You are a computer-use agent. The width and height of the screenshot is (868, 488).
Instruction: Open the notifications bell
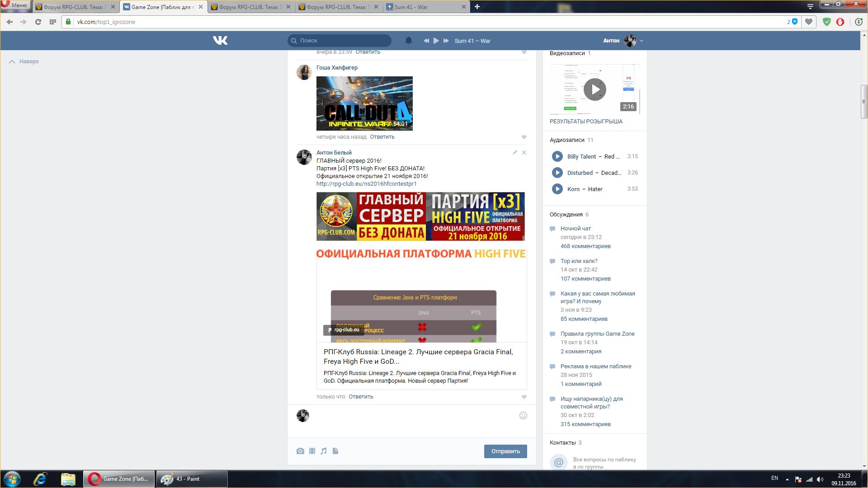(x=408, y=41)
